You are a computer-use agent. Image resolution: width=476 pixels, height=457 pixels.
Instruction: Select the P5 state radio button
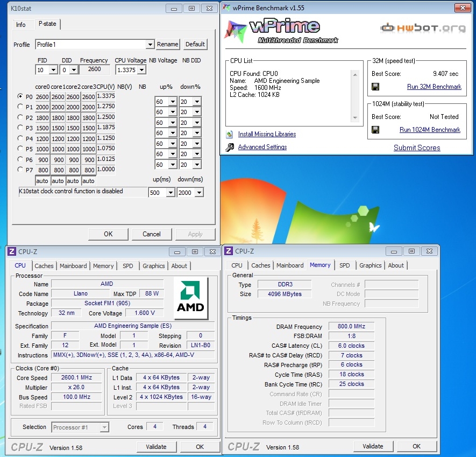tap(20, 149)
